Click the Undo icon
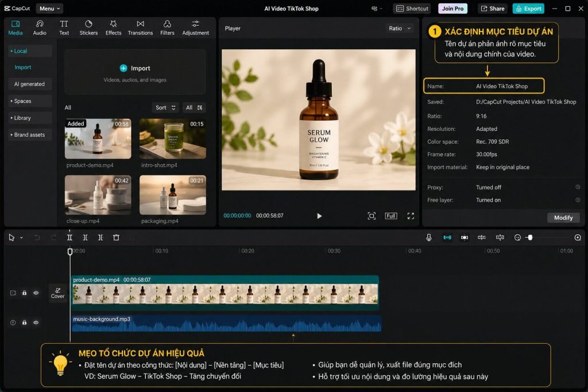588x392 pixels. click(x=37, y=238)
